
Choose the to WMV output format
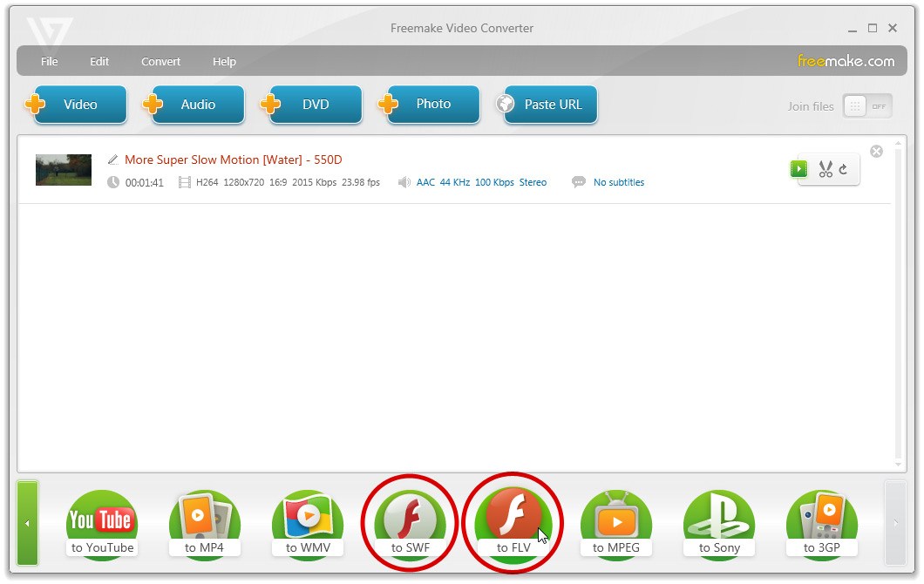(308, 525)
